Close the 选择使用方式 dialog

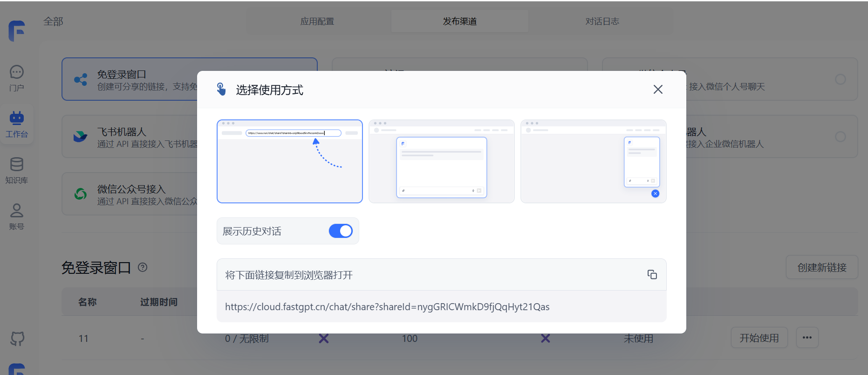pos(658,90)
